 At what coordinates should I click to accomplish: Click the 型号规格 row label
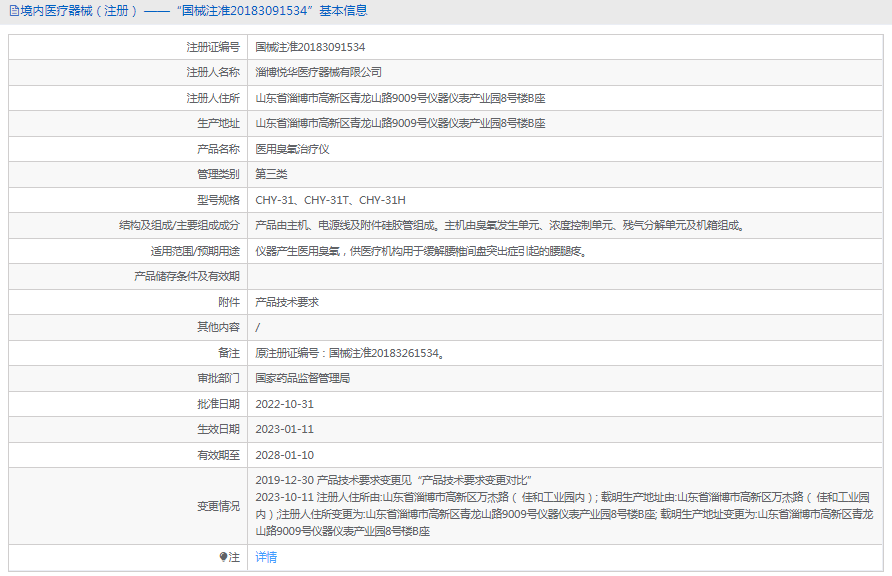pos(218,200)
